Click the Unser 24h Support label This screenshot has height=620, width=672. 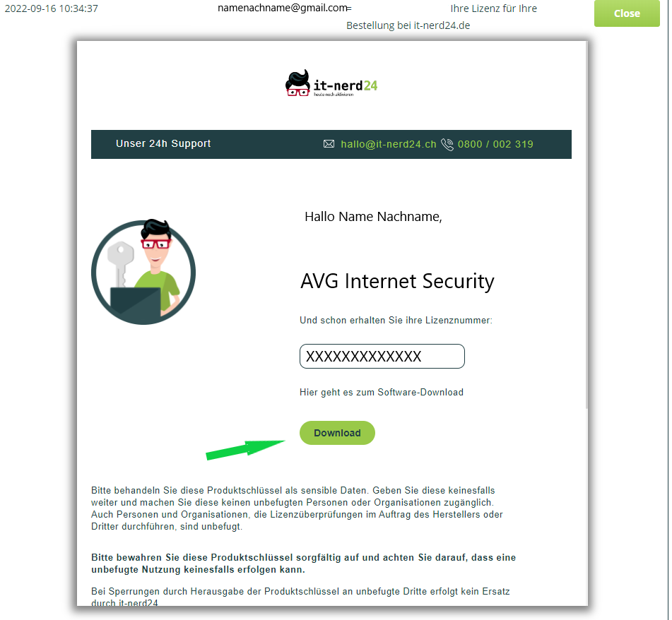coord(163,143)
